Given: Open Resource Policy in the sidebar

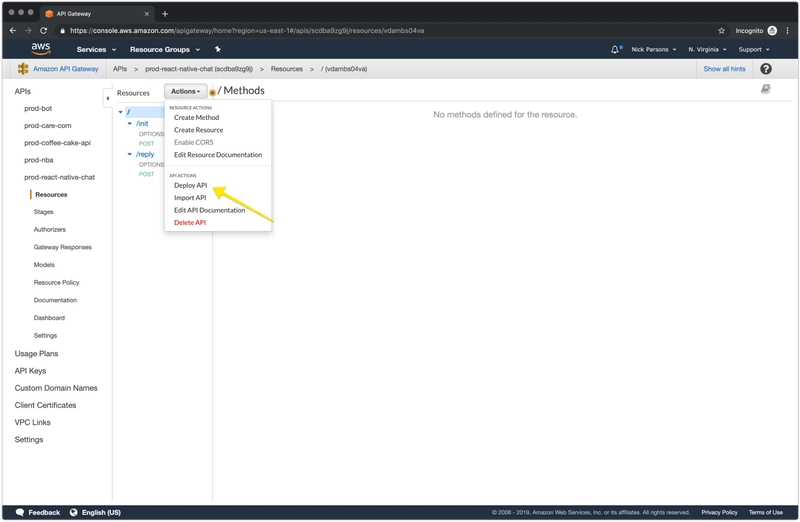Looking at the screenshot, I should (x=57, y=283).
